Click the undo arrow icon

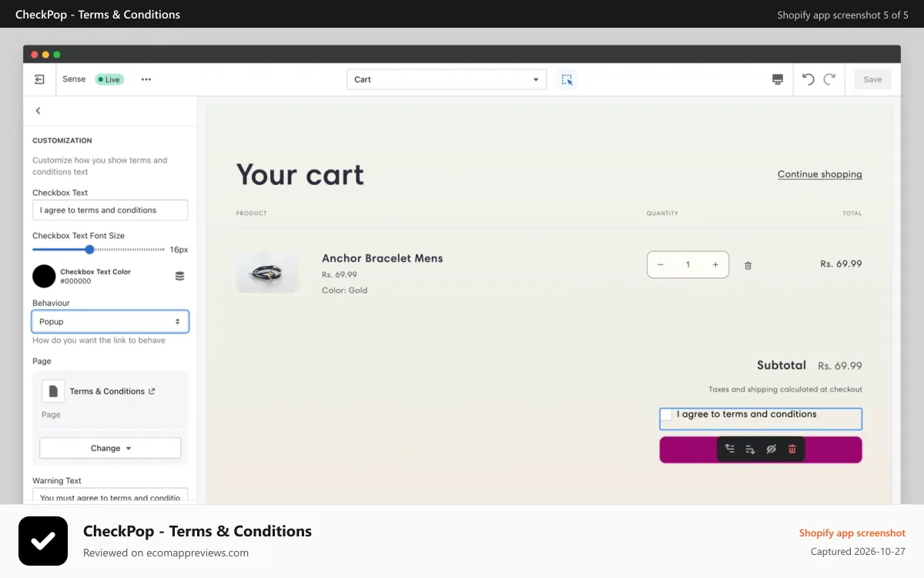(x=808, y=79)
